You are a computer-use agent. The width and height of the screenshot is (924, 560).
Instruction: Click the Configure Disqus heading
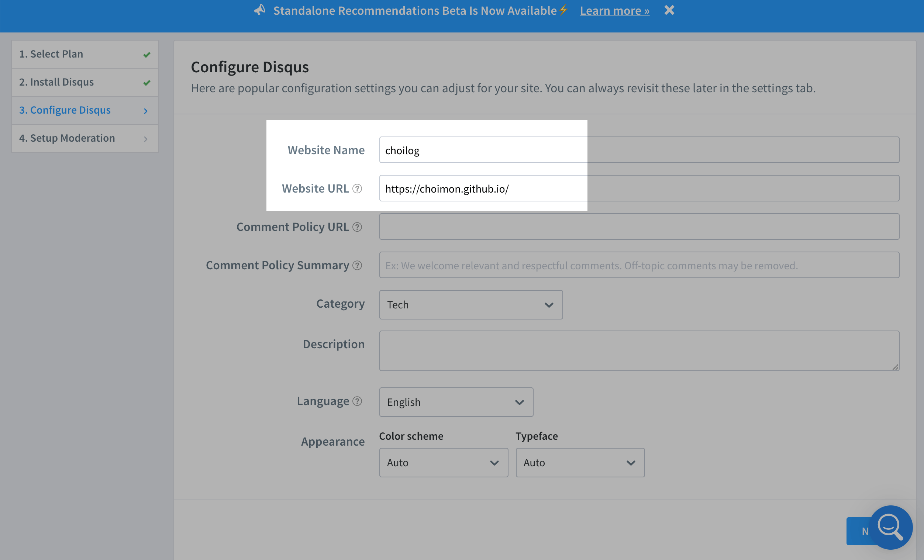(x=250, y=67)
